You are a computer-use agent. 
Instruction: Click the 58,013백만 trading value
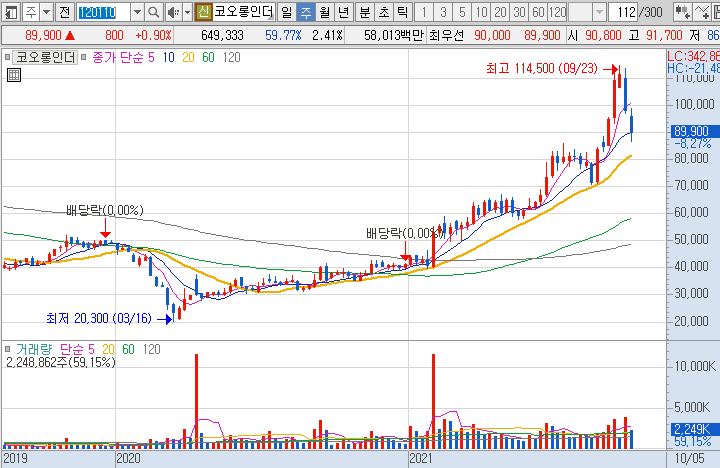click(x=394, y=35)
